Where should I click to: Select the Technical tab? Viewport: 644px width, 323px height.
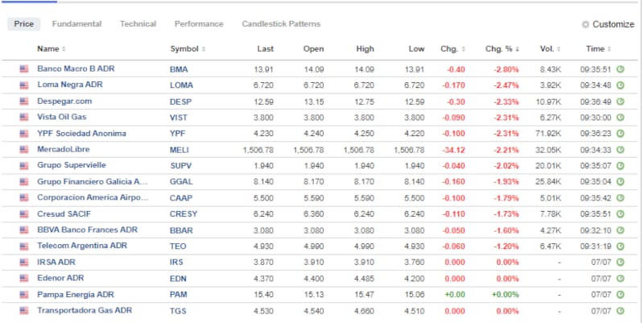[x=138, y=24]
